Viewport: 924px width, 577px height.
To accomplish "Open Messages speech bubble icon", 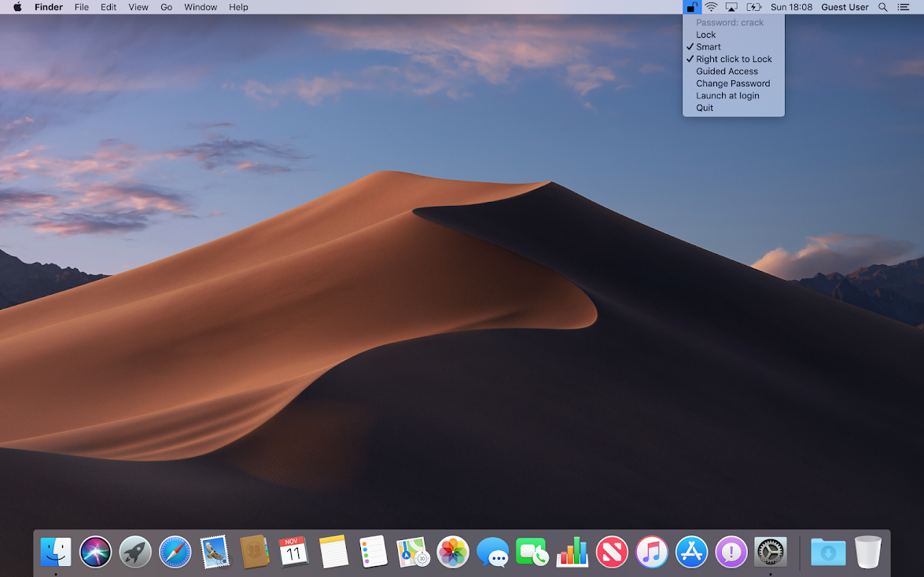I will tap(492, 553).
